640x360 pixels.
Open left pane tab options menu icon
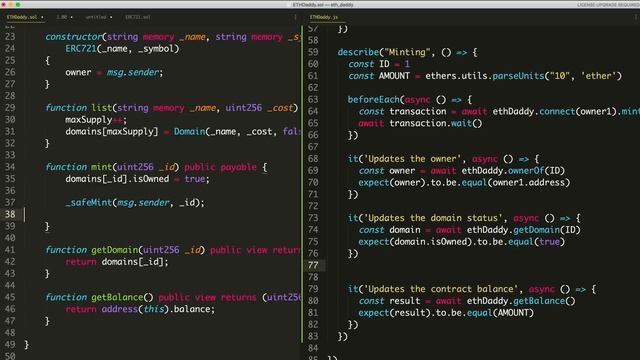tap(296, 17)
